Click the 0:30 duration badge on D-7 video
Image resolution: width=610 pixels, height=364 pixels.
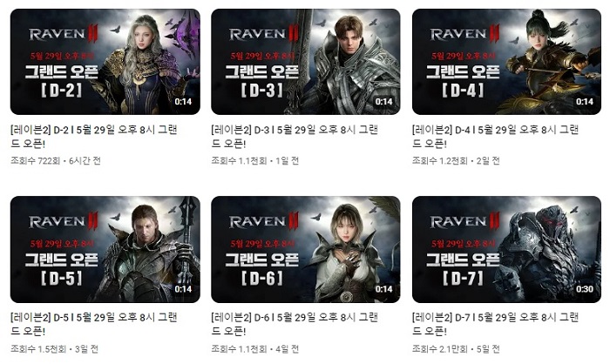[x=585, y=289]
